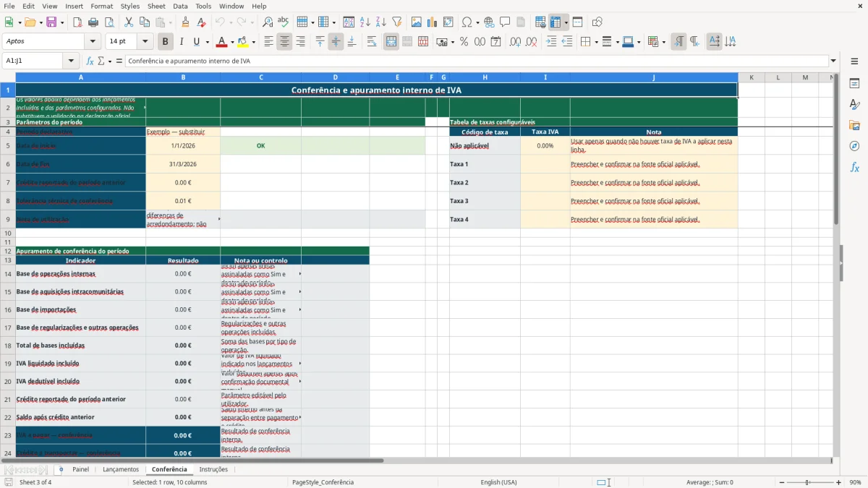Open the Format menu
This screenshot has width=868, height=488.
pos(101,6)
